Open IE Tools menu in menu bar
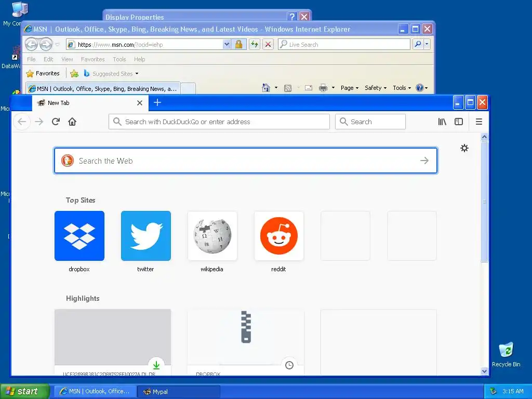This screenshot has height=399, width=532. [119, 59]
